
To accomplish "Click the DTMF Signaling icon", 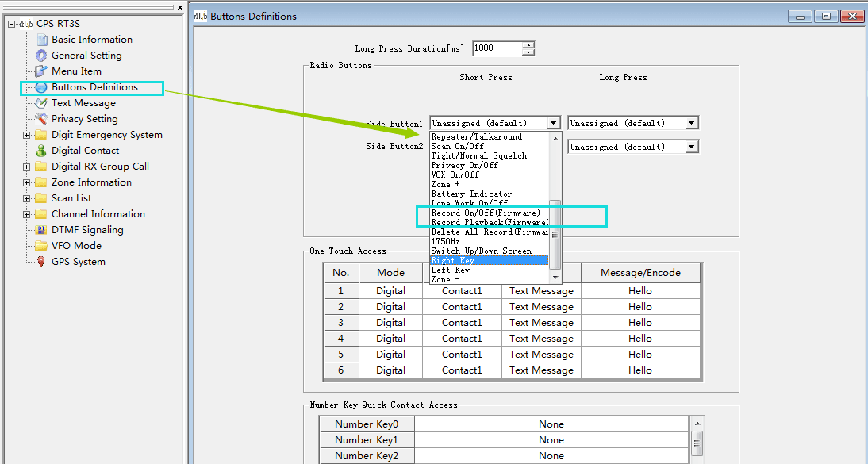I will tap(41, 230).
